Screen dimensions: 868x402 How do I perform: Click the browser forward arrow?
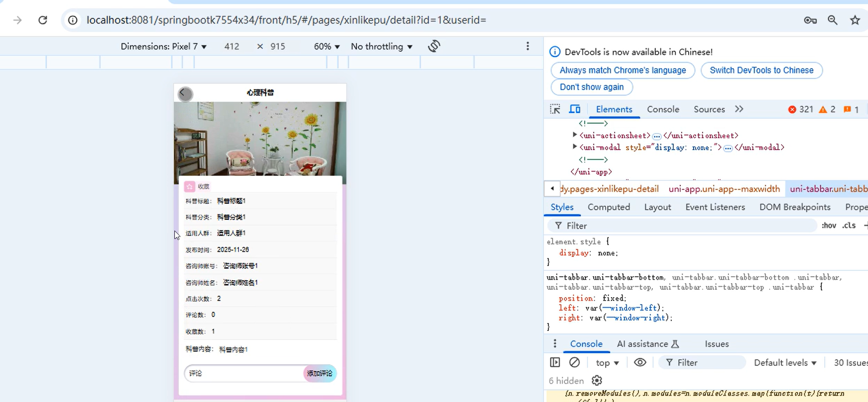(x=17, y=20)
